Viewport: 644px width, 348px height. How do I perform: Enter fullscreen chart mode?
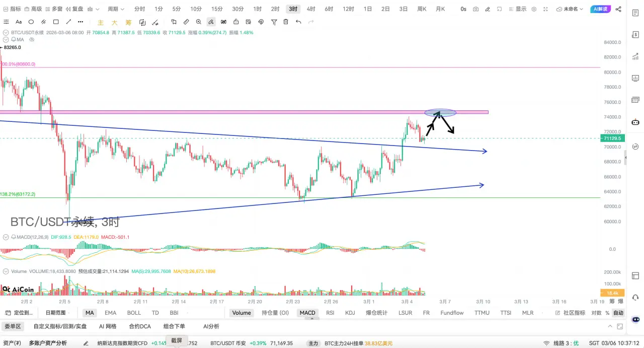pyautogui.click(x=544, y=9)
